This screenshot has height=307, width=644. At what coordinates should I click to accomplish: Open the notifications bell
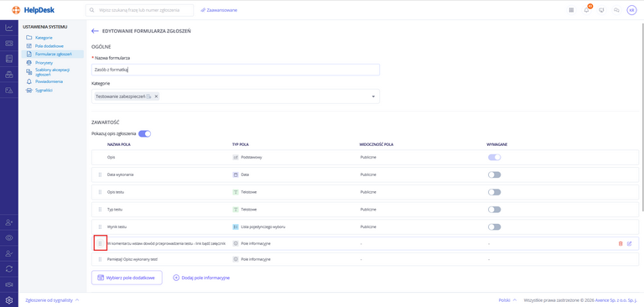tap(586, 10)
